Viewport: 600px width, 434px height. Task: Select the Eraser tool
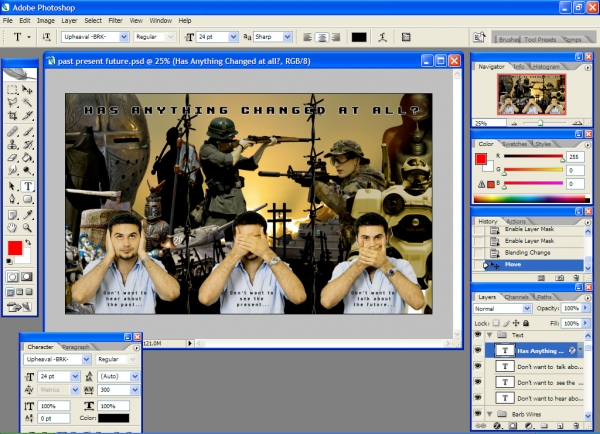[x=12, y=157]
